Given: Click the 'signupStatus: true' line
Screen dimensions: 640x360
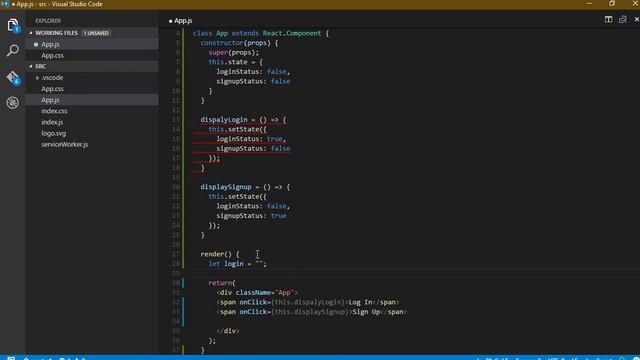Looking at the screenshot, I should 251,216.
